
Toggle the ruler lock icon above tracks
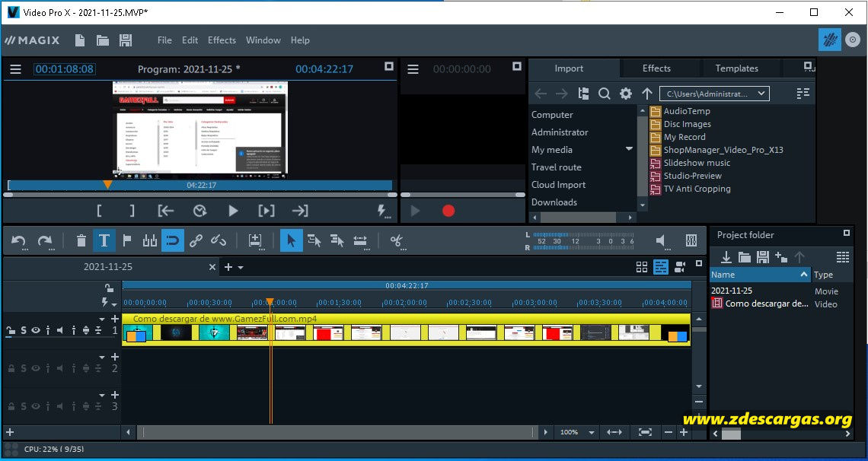tap(110, 288)
